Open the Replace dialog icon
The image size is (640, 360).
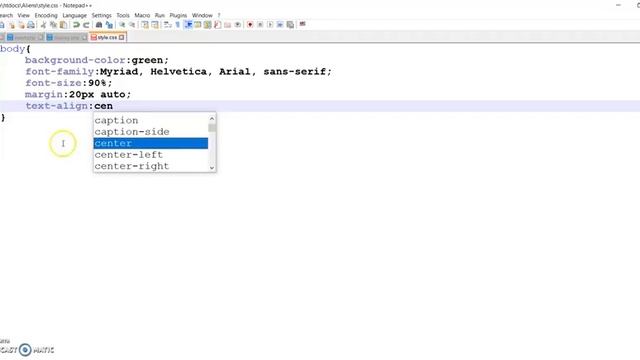tap(109, 25)
